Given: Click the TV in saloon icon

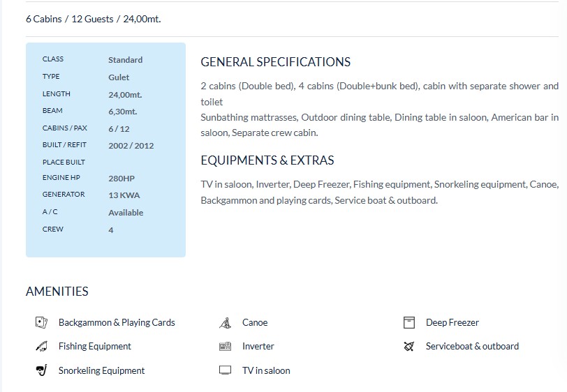Looking at the screenshot, I should [225, 370].
